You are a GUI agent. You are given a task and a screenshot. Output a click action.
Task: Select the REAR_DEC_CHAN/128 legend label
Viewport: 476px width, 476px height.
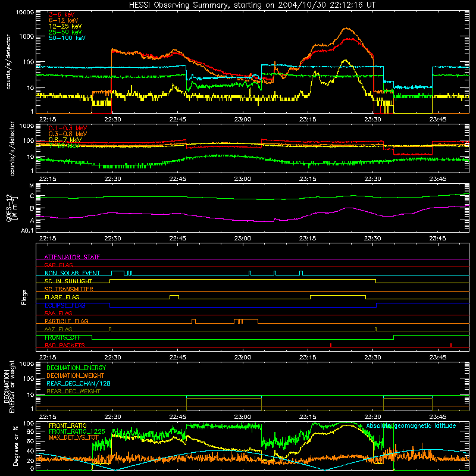click(79, 383)
